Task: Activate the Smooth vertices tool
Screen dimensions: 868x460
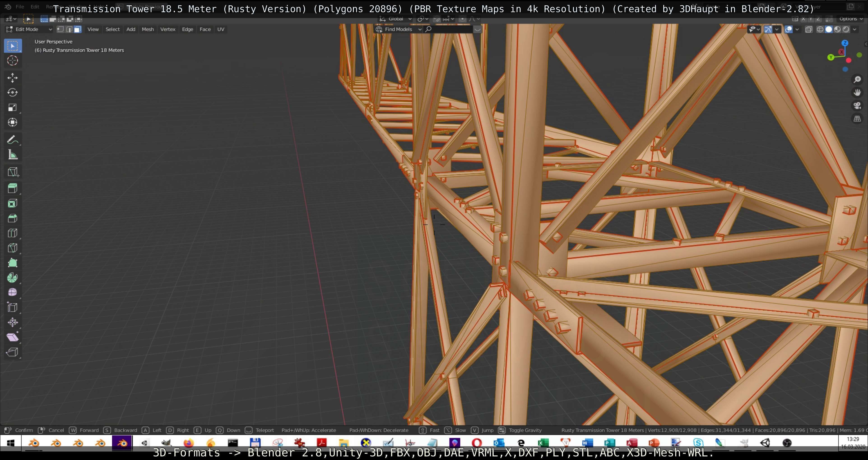Action: pos(13,292)
